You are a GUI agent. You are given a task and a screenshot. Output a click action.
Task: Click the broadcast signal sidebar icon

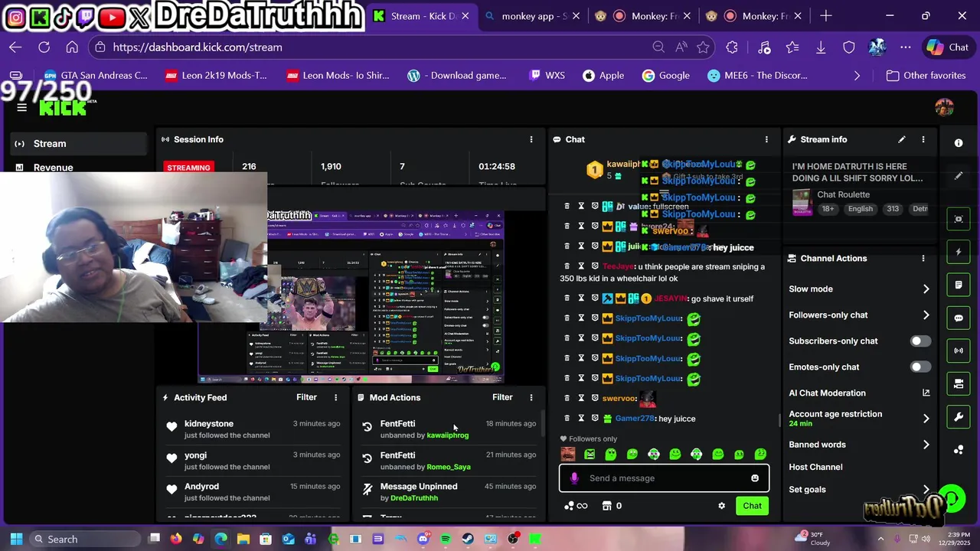(x=959, y=350)
